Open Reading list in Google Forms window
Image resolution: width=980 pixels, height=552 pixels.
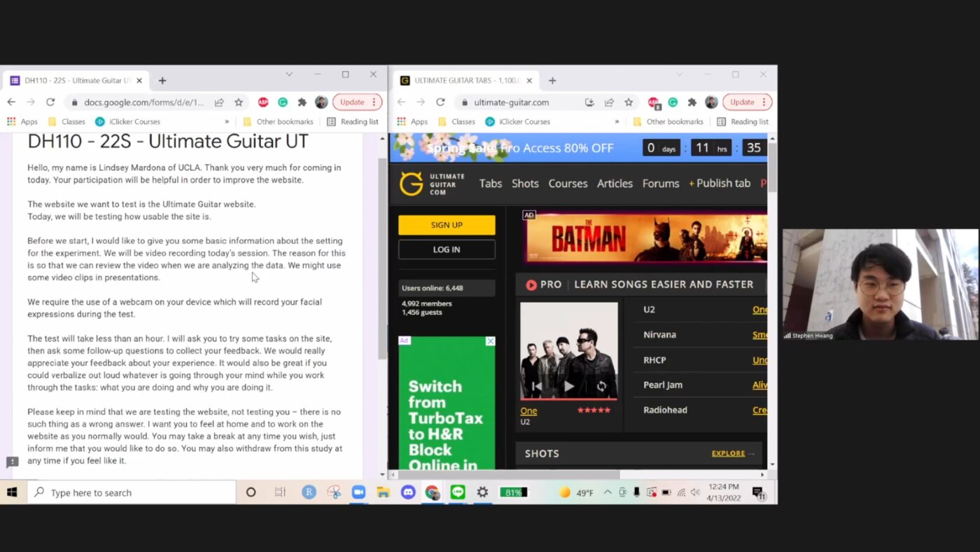(352, 122)
